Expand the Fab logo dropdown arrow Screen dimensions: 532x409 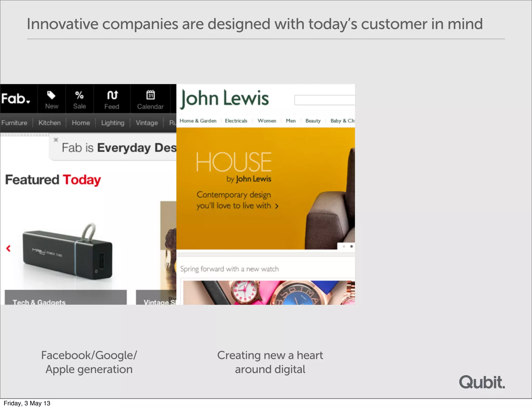pos(28,102)
